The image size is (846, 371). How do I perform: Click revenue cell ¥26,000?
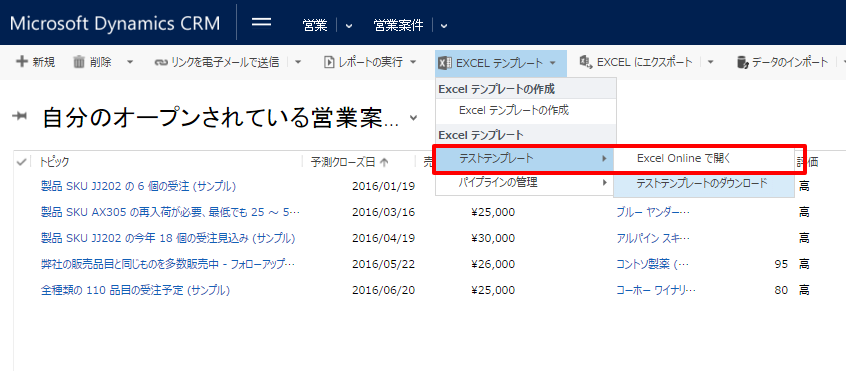pyautogui.click(x=493, y=264)
